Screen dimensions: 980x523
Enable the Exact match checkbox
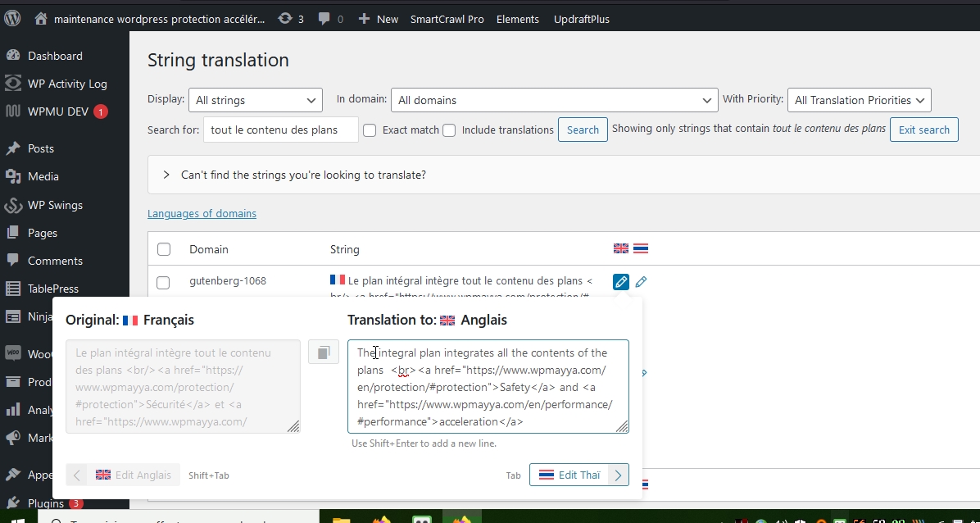click(370, 130)
